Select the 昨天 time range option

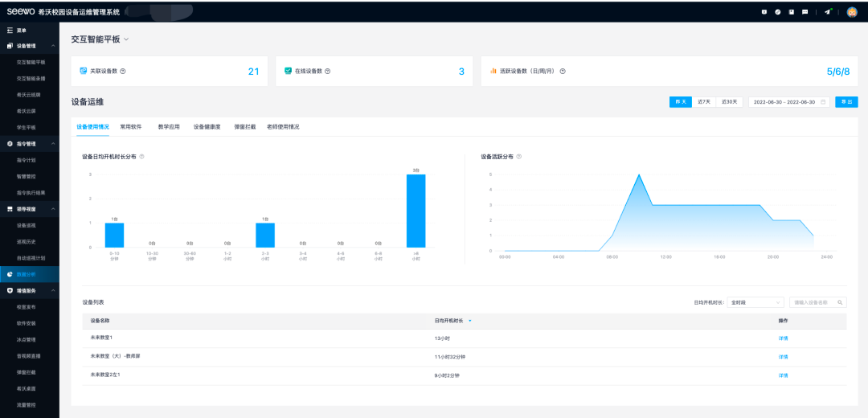tap(681, 102)
